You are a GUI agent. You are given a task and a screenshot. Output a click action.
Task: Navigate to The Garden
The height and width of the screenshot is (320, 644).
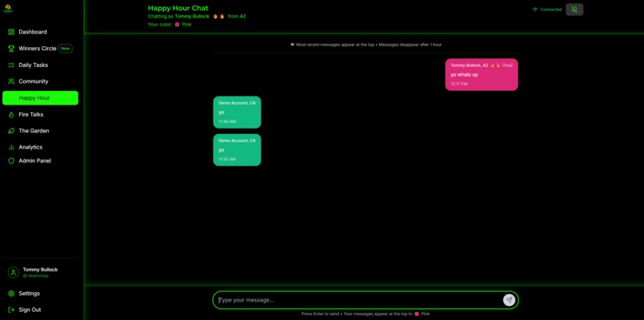(x=40, y=131)
